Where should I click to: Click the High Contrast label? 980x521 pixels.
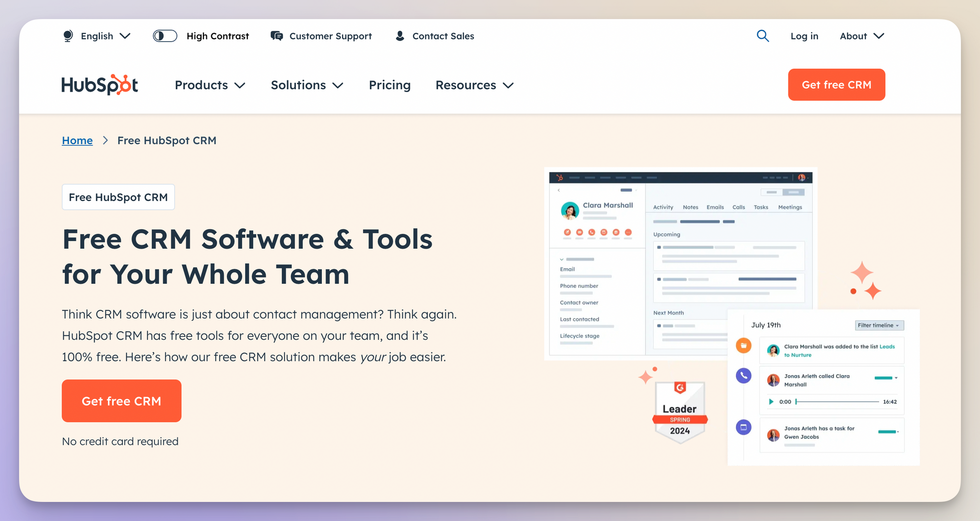click(218, 36)
